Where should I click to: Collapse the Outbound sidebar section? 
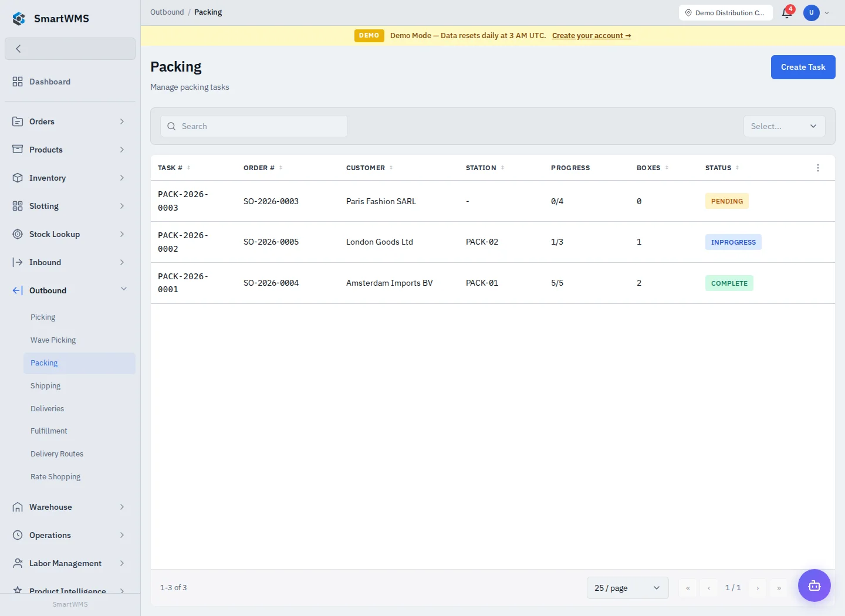click(123, 289)
